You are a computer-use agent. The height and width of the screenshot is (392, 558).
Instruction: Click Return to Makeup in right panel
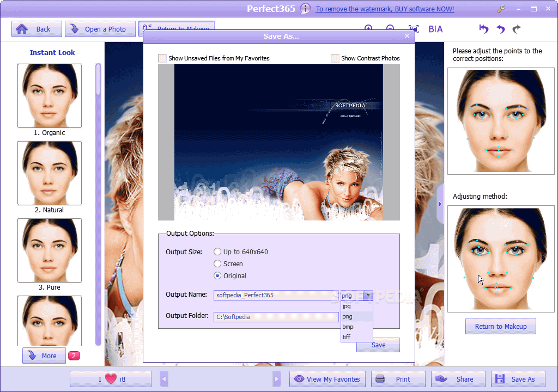coord(501,327)
